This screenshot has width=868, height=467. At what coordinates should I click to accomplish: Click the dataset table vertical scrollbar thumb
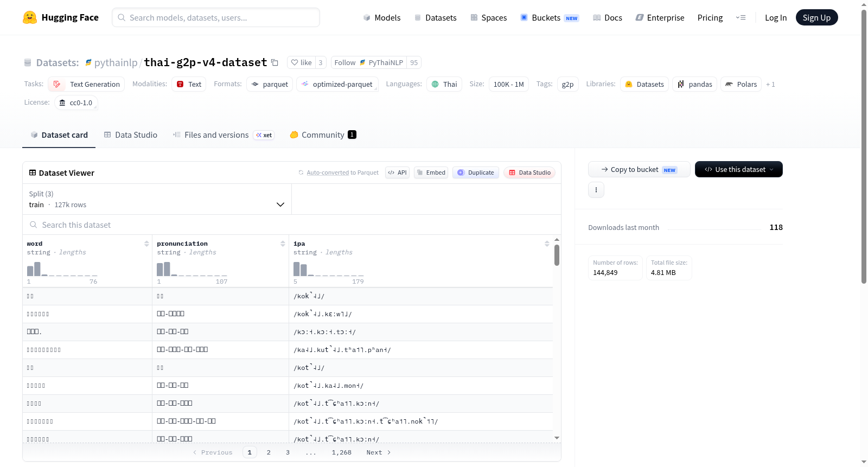[557, 255]
